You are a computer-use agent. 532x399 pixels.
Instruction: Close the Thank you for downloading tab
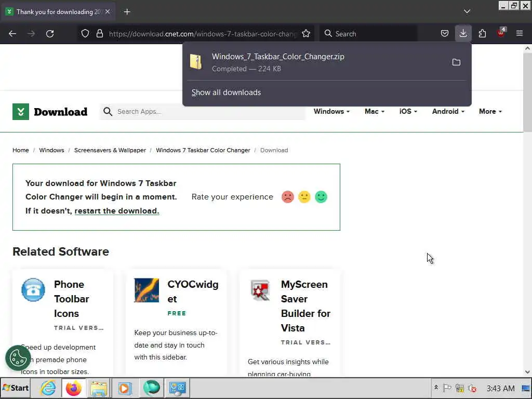[x=108, y=12]
